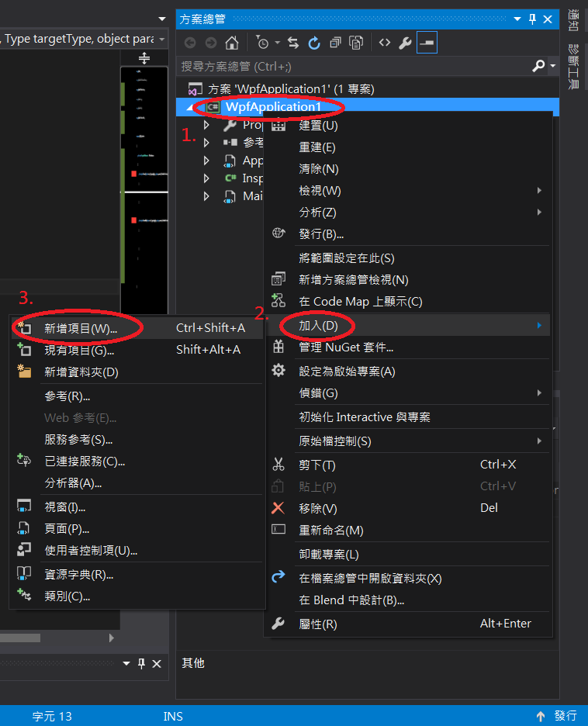Choose 類別(C)... class entry
Image resolution: width=588 pixels, height=726 pixels.
tap(137, 596)
